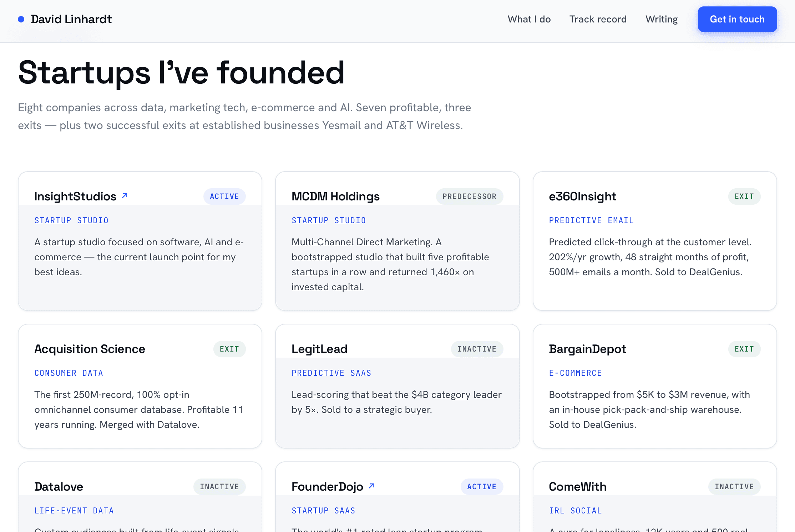Click the STARTUP STUDIO label under MCDM Holdings
The image size is (795, 532).
coord(329,220)
